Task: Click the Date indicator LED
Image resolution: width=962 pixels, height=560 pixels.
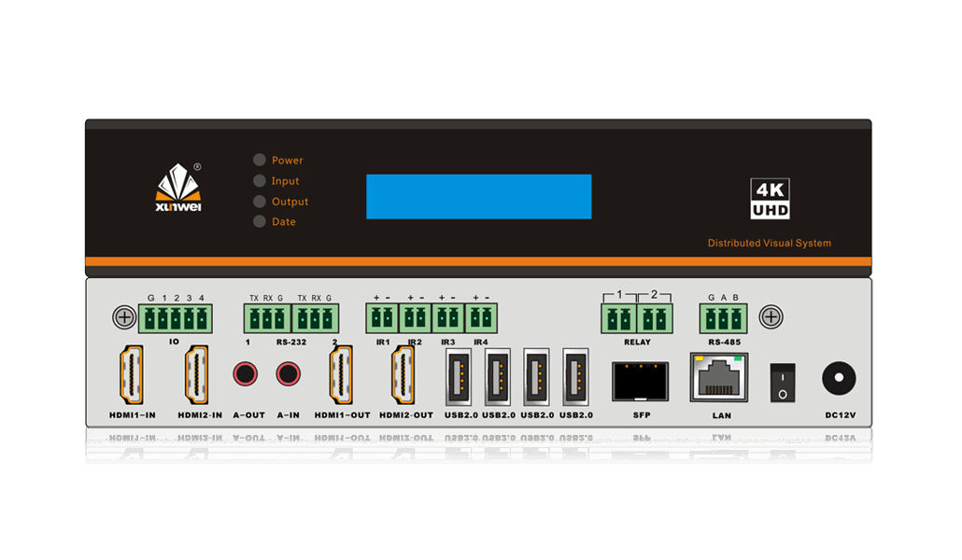Action: click(x=260, y=221)
